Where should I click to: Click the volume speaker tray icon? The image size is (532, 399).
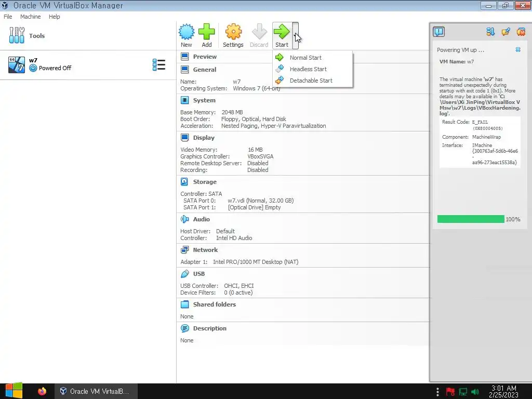475,392
